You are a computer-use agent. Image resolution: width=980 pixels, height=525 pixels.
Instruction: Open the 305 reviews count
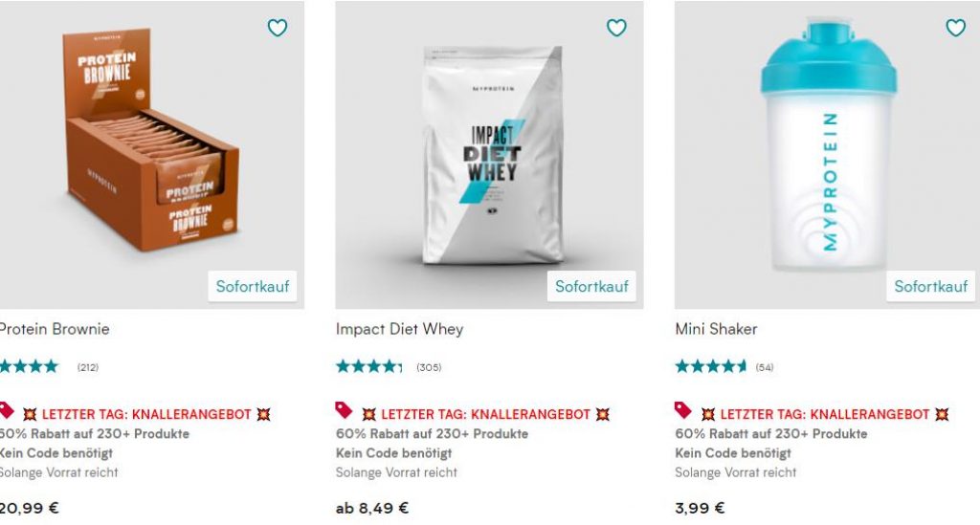(429, 367)
